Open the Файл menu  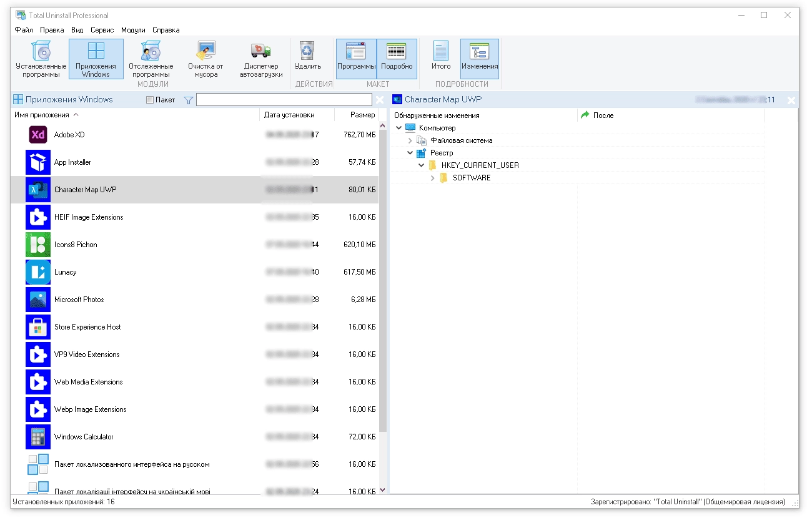[24, 30]
